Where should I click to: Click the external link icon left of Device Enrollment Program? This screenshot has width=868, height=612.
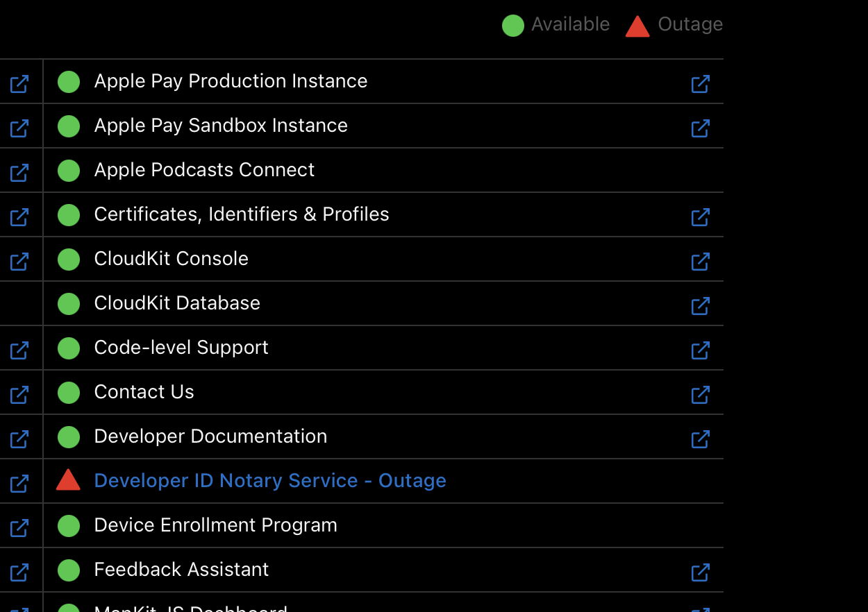(19, 528)
